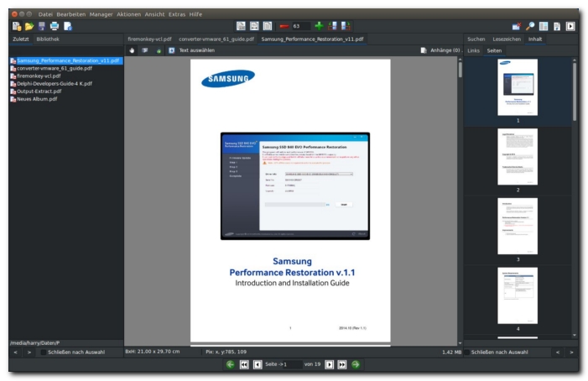Zoom in with the green plus icon

pos(319,26)
